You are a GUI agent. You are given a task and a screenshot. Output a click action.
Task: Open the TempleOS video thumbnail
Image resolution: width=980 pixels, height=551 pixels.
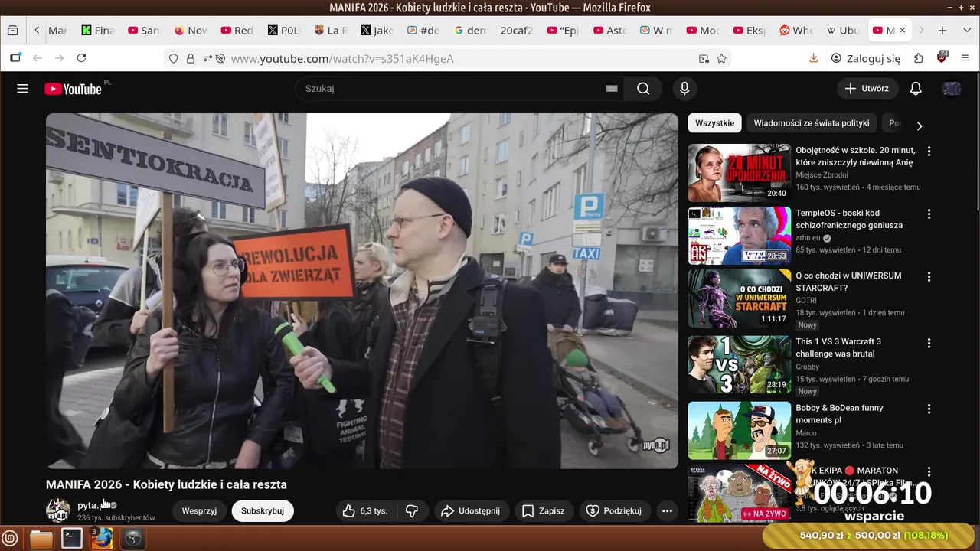(739, 236)
